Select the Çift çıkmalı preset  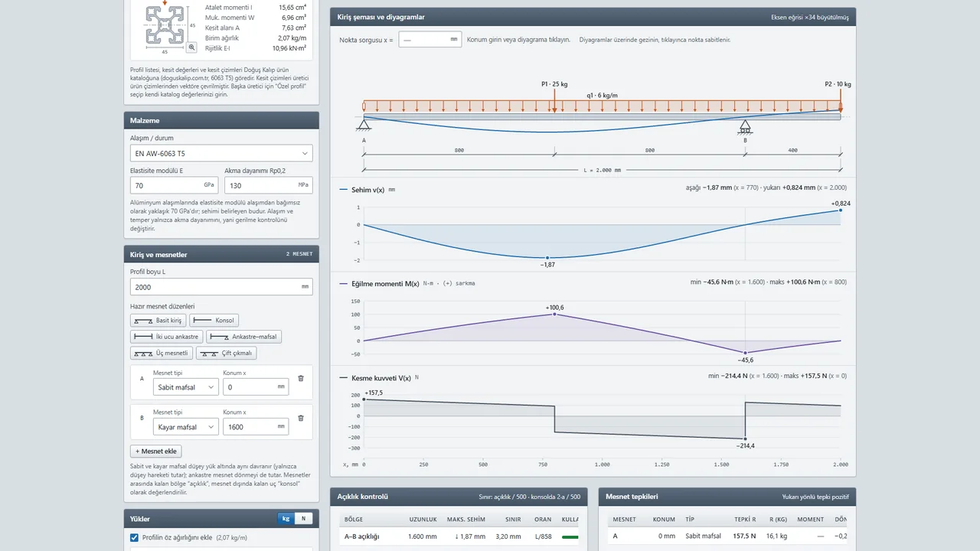pyautogui.click(x=226, y=354)
